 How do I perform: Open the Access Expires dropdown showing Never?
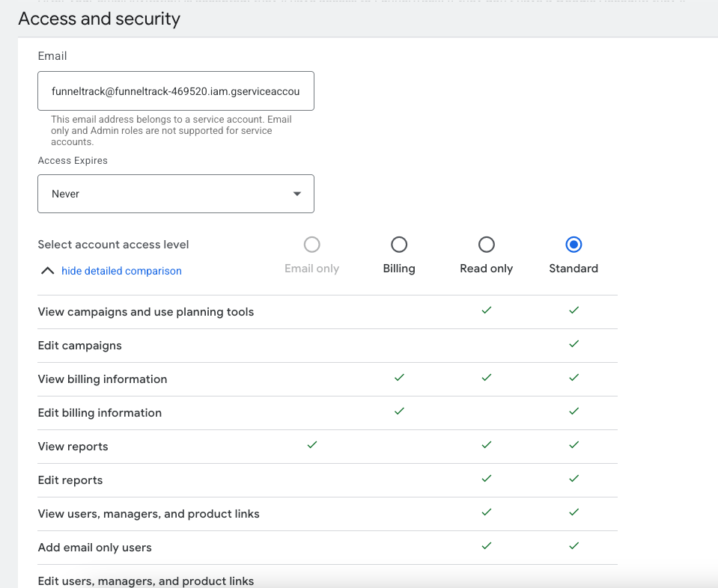coord(176,194)
